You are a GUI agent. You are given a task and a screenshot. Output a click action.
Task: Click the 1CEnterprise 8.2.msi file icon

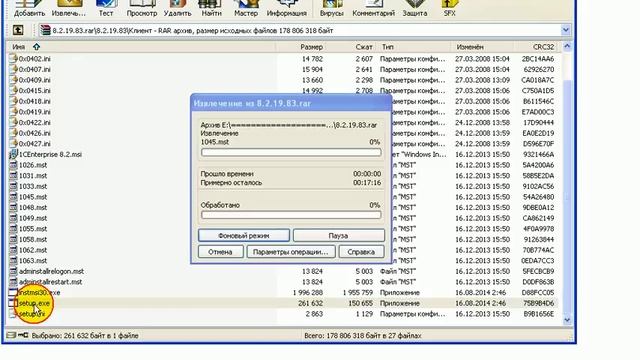[x=13, y=154]
